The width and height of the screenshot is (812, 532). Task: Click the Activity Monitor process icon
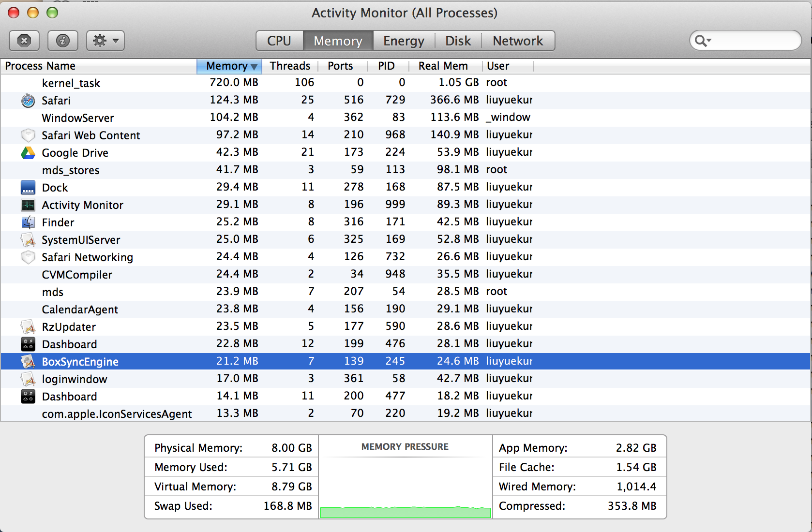pos(28,205)
